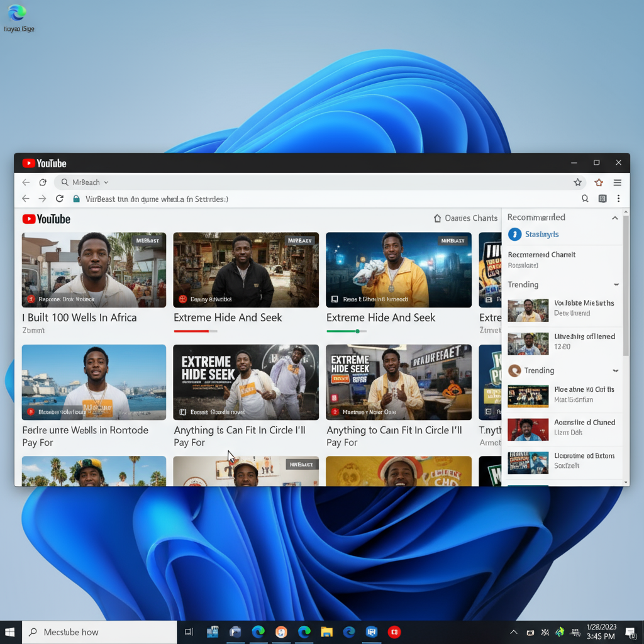The height and width of the screenshot is (644, 644).
Task: Open the hamburger menu in the top toolbar
Action: pos(618,182)
